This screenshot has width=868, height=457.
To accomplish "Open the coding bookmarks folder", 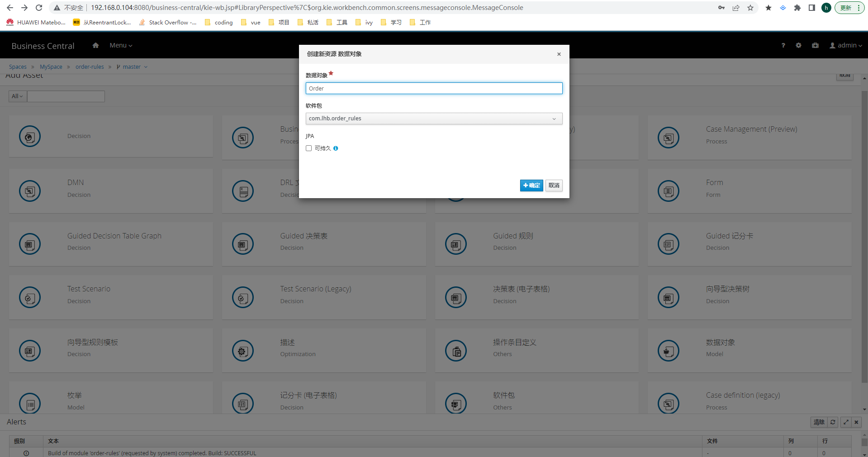I will 219,23.
